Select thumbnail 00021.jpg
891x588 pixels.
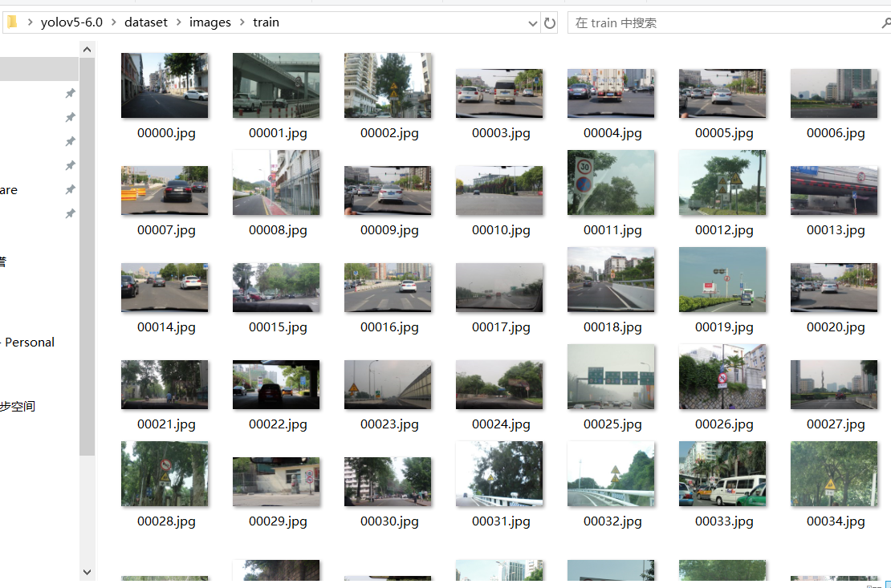[x=165, y=384]
